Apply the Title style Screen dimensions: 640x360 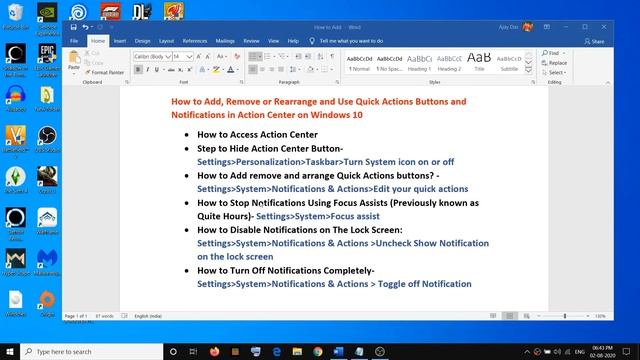(x=479, y=63)
